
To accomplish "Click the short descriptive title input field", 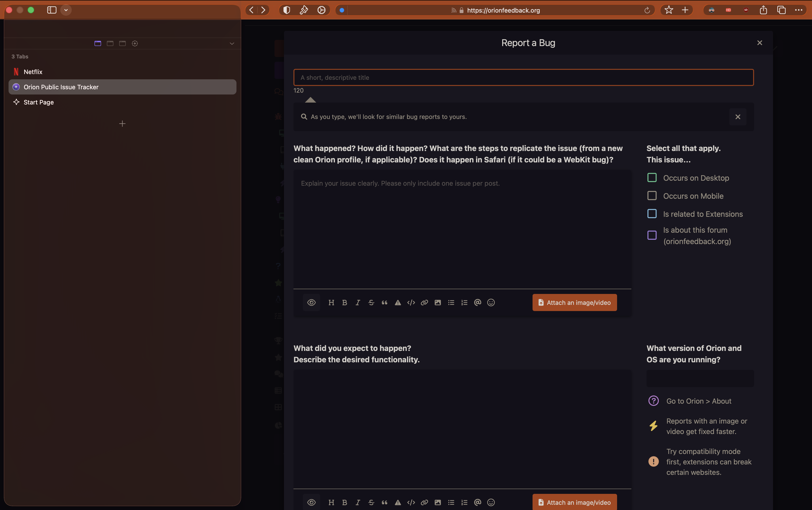I will click(523, 78).
